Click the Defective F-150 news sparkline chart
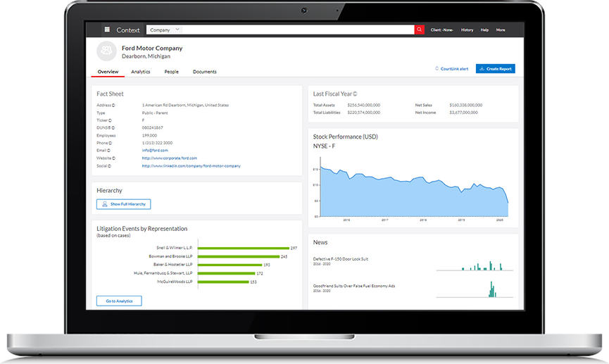The image size is (609, 364). [x=475, y=265]
